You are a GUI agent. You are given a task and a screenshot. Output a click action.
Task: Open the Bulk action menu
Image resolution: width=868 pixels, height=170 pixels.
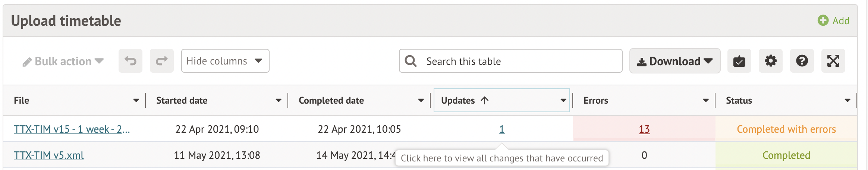click(63, 61)
